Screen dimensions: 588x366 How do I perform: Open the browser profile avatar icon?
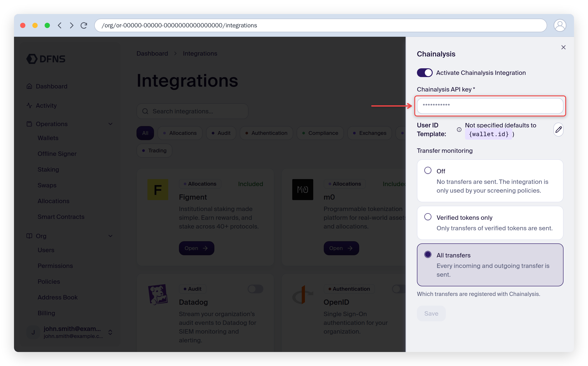560,25
